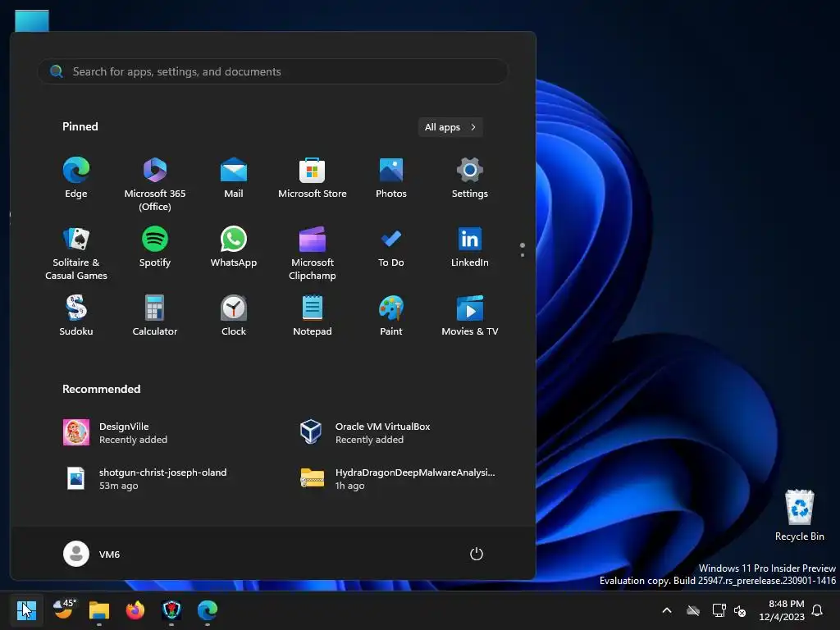This screenshot has height=630, width=840.
Task: Focus the Start menu search box
Action: pos(272,71)
